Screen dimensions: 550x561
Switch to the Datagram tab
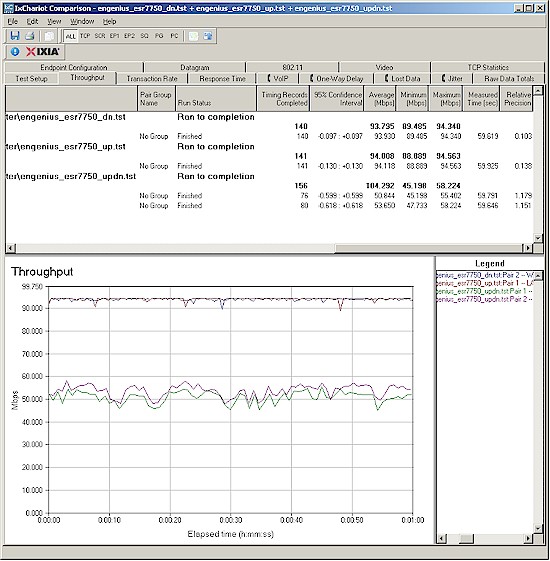[195, 67]
